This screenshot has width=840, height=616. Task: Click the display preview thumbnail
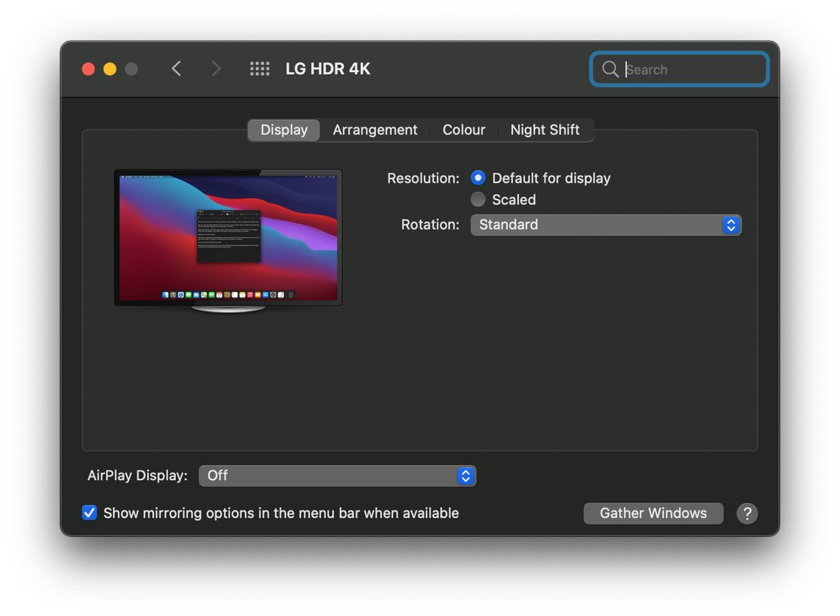pyautogui.click(x=228, y=241)
